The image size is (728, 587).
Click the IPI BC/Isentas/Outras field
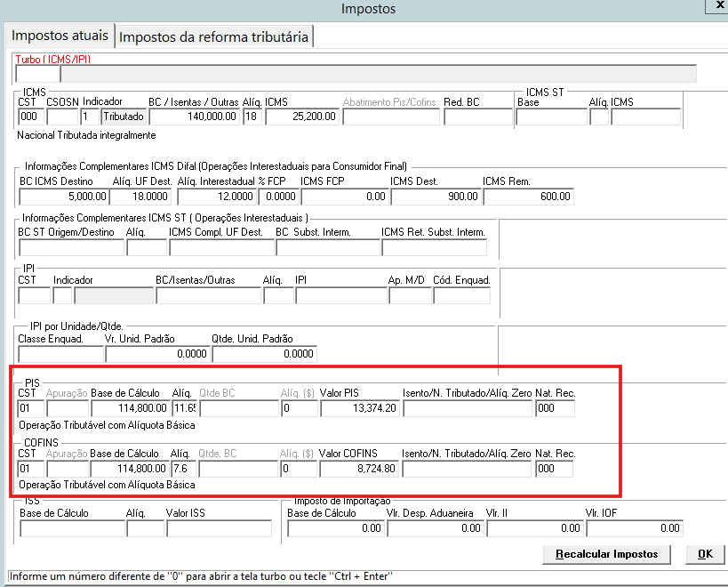click(x=209, y=296)
